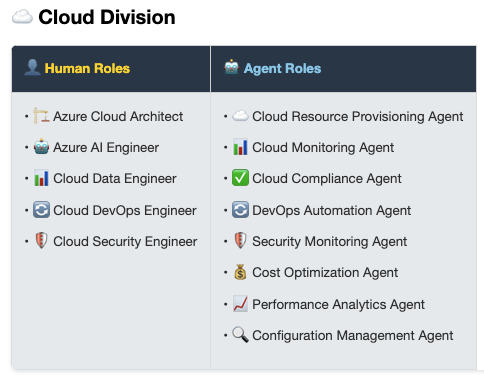Click the Agent Roles column header text
This screenshot has width=484, height=381.
(x=282, y=68)
